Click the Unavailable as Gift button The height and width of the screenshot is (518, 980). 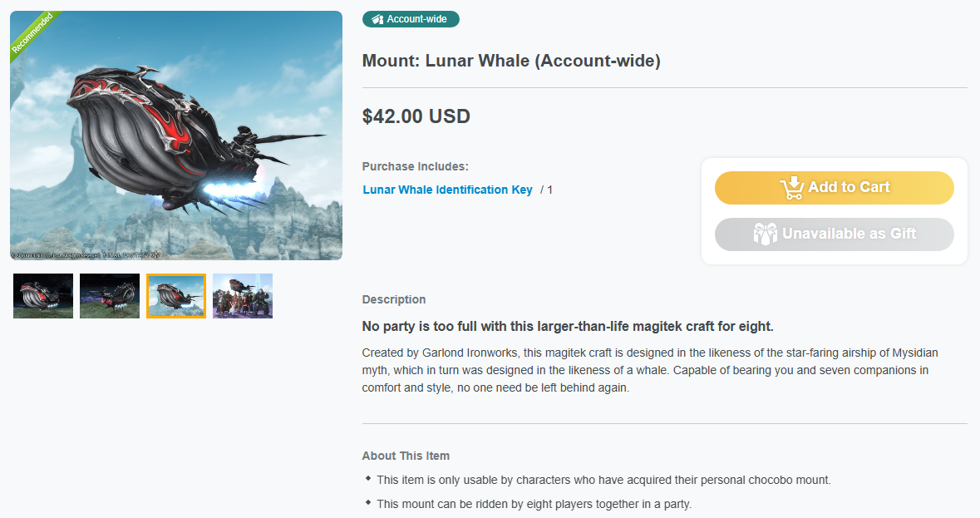click(835, 234)
